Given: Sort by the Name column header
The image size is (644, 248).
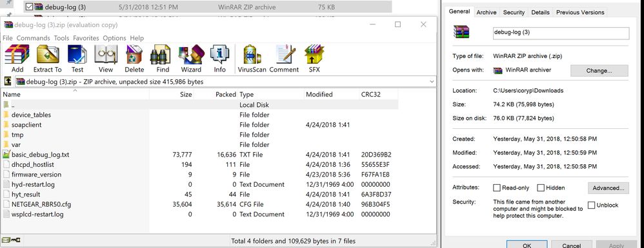Looking at the screenshot, I should tap(75, 94).
